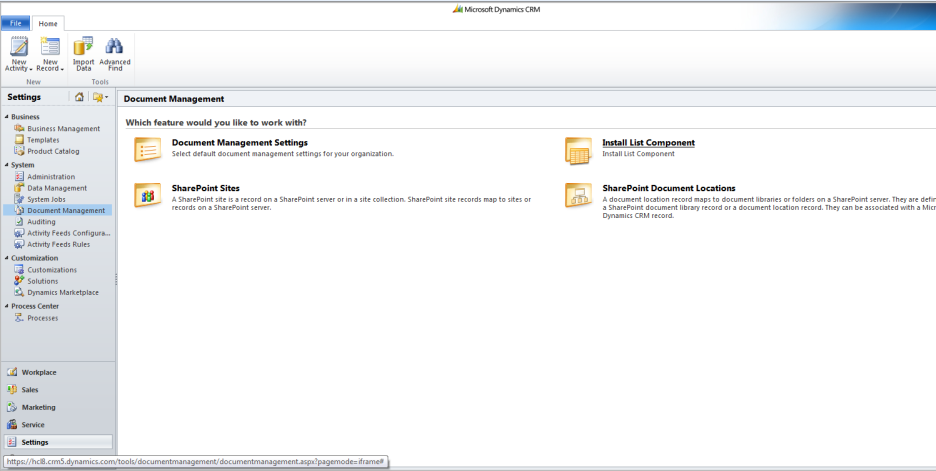The image size is (936, 471).
Task: Open Document Management Settings link
Action: click(239, 143)
